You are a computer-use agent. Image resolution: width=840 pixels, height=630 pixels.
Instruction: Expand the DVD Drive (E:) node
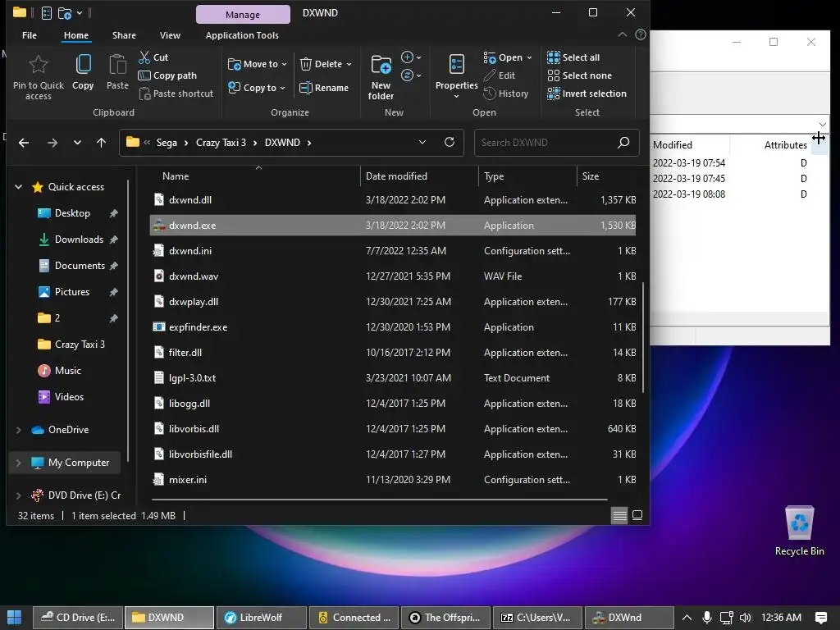(x=18, y=495)
